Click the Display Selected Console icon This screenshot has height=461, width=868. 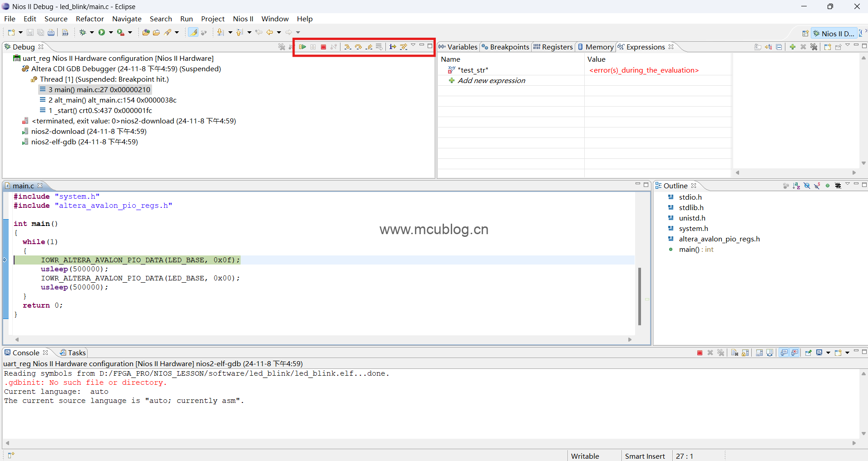pyautogui.click(x=819, y=353)
